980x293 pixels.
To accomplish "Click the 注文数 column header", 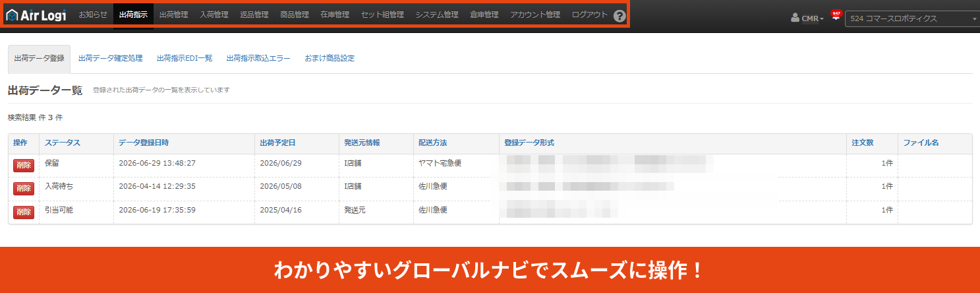I will tap(863, 143).
